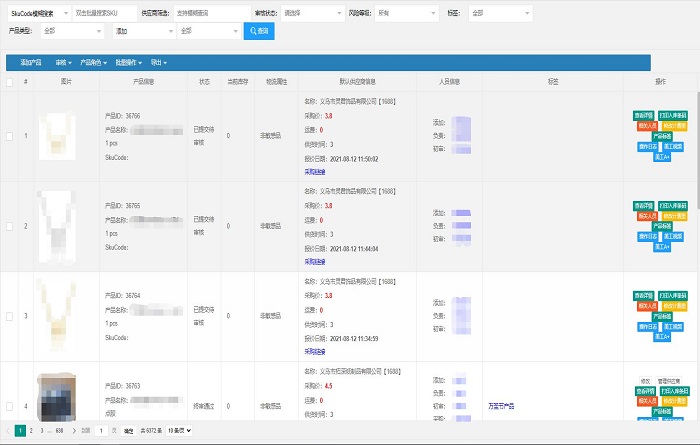
Task: Click 添加产品 in the blue toolbar
Action: 31,63
